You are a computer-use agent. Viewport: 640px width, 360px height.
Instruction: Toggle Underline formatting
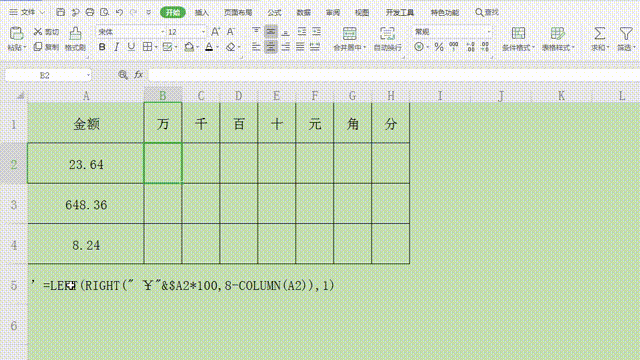point(131,47)
